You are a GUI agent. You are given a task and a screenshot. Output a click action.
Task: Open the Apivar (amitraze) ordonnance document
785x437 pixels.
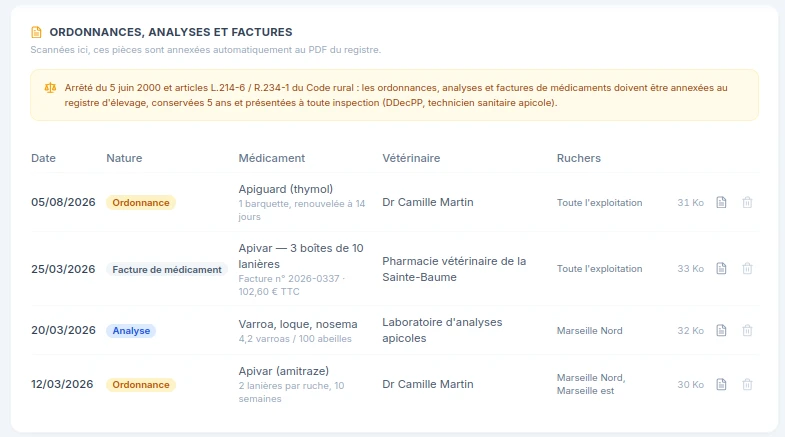coord(721,384)
